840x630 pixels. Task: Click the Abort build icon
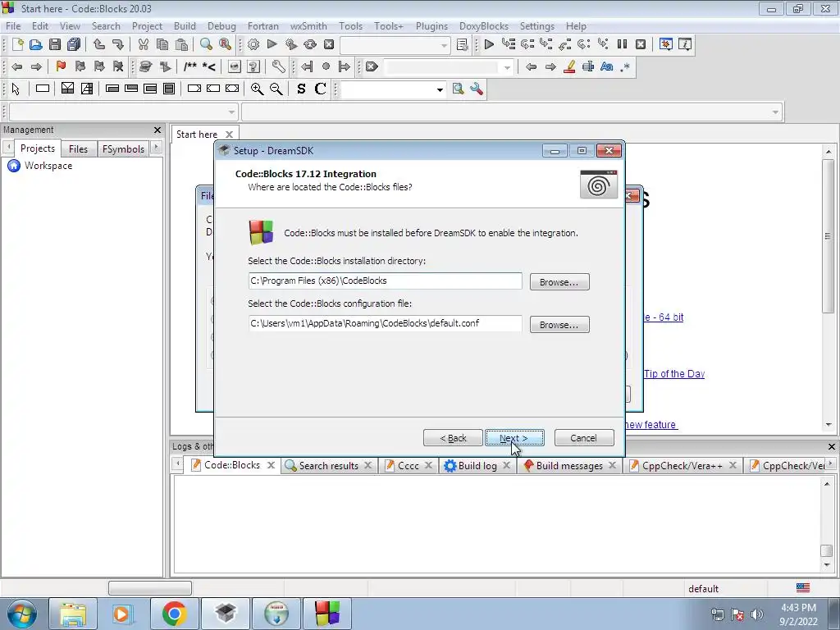coord(329,44)
